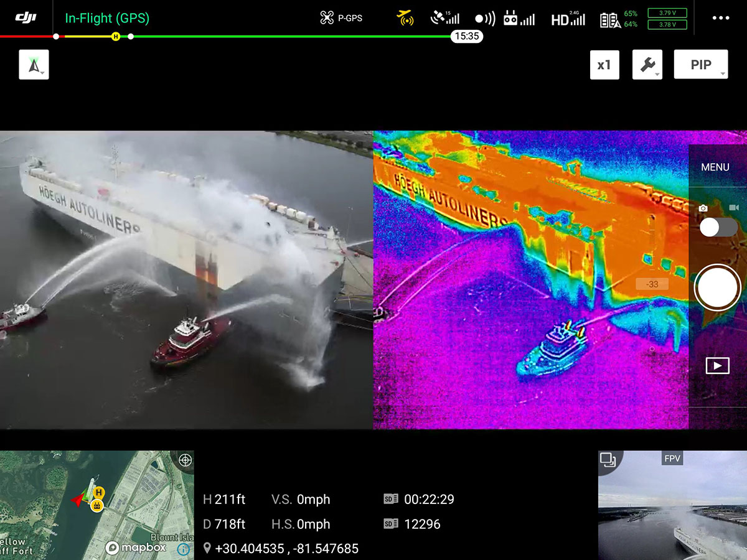Expand the PIP display mode dropdown
The width and height of the screenshot is (747, 560).
[701, 65]
